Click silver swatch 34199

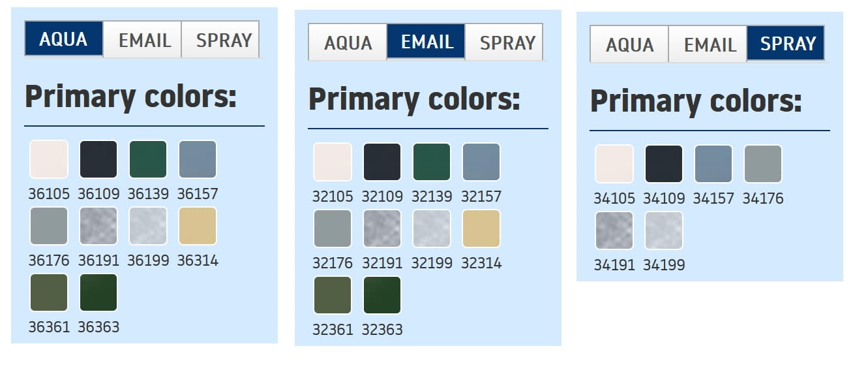tap(664, 230)
